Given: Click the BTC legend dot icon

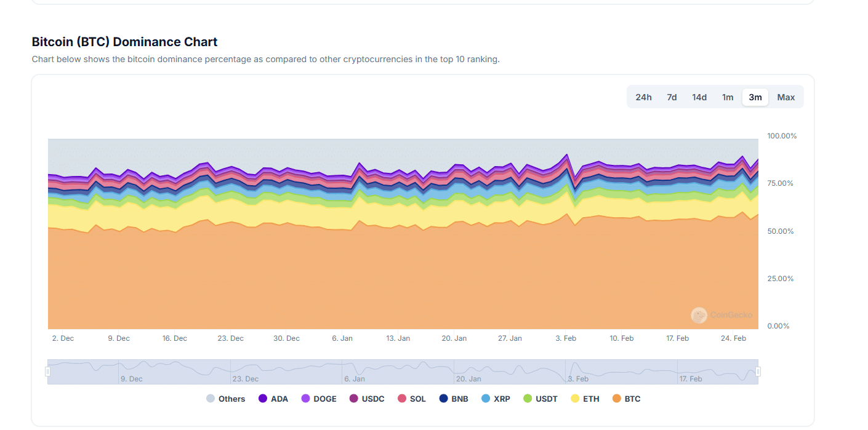Looking at the screenshot, I should click(617, 399).
